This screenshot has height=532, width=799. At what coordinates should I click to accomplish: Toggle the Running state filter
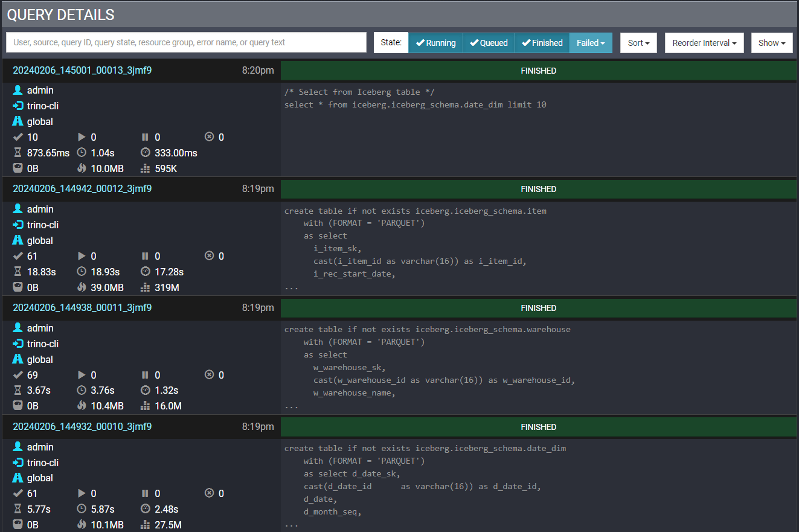click(435, 43)
